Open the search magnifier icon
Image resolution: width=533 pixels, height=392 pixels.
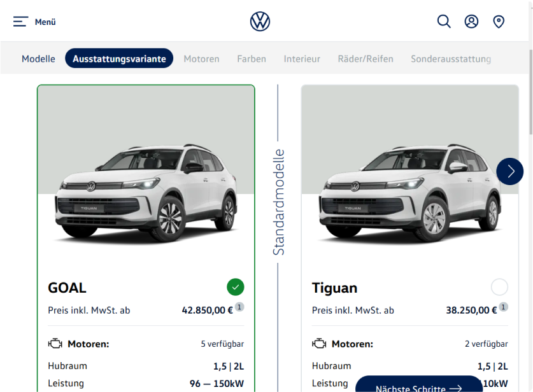point(444,22)
